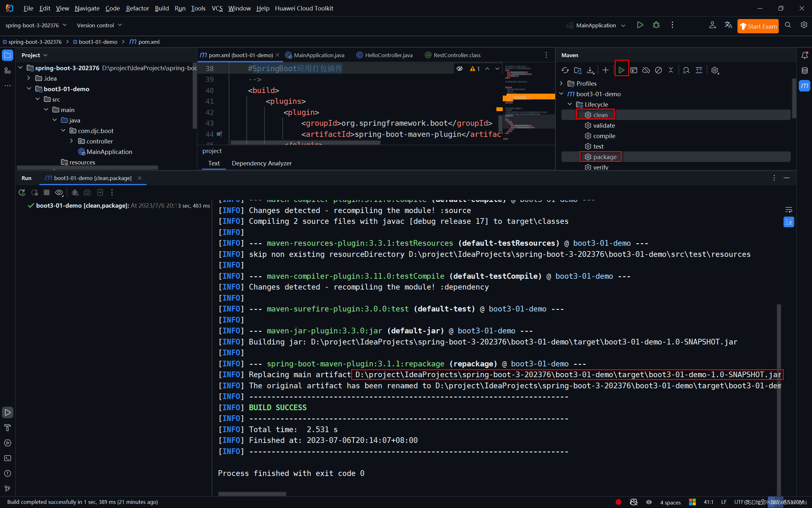Viewport: 812px width, 508px height.
Task: Toggle Soft-Wrap in console output
Action: pos(789,210)
